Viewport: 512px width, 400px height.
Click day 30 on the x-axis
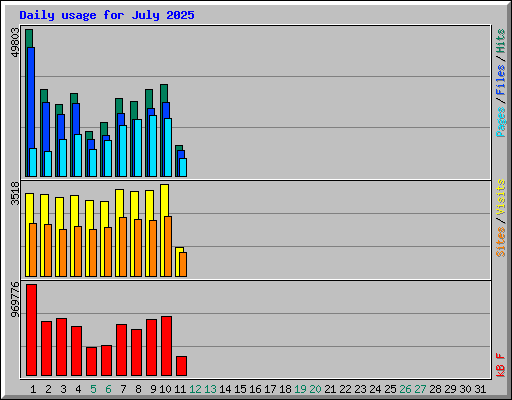coord(465,389)
